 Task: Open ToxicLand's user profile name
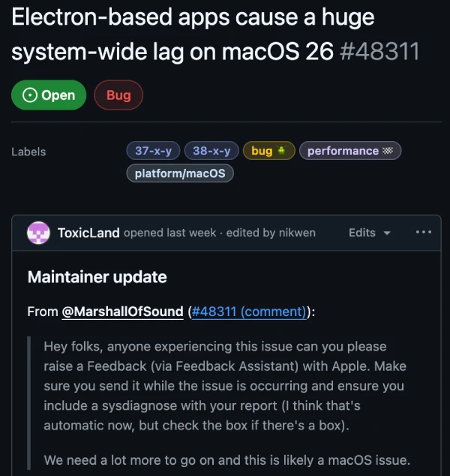click(88, 233)
